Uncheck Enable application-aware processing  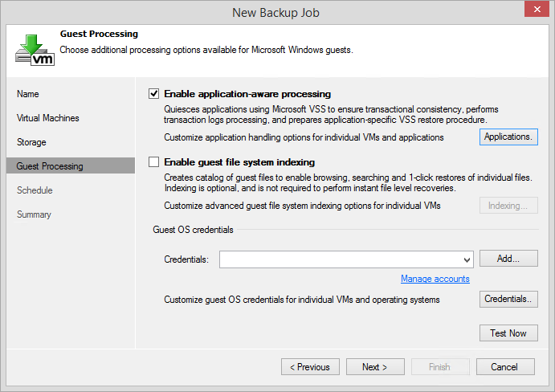click(153, 94)
